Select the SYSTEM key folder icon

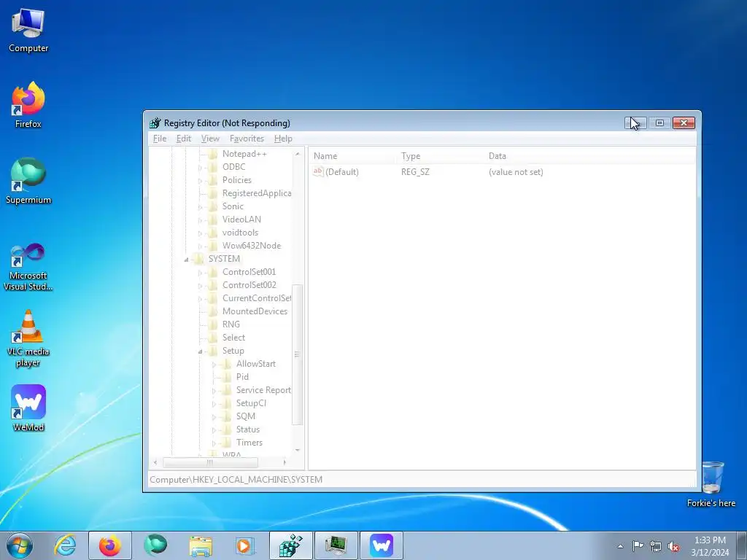pos(198,259)
